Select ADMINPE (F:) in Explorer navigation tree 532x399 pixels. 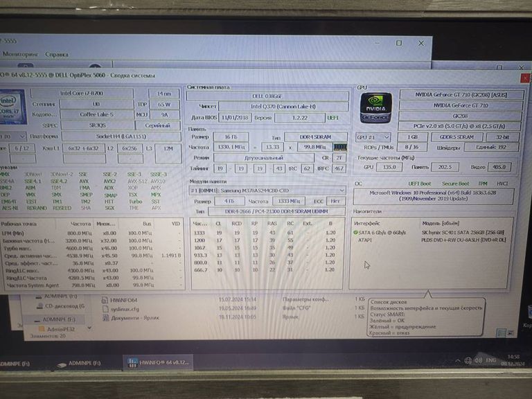click(x=55, y=319)
